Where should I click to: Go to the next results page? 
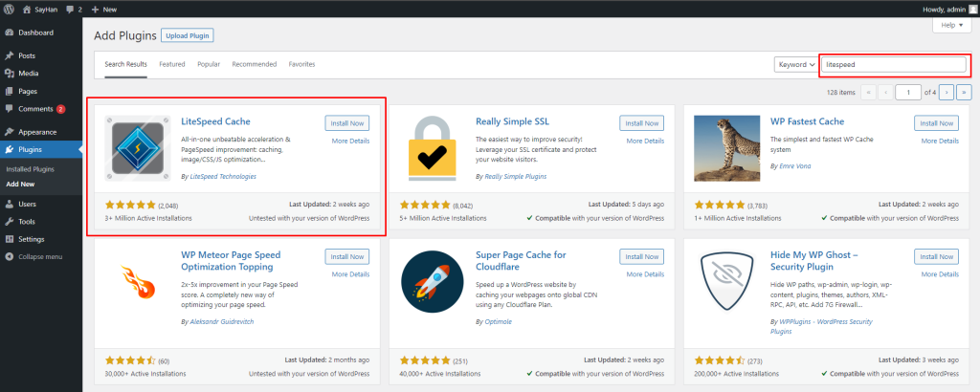[x=946, y=93]
